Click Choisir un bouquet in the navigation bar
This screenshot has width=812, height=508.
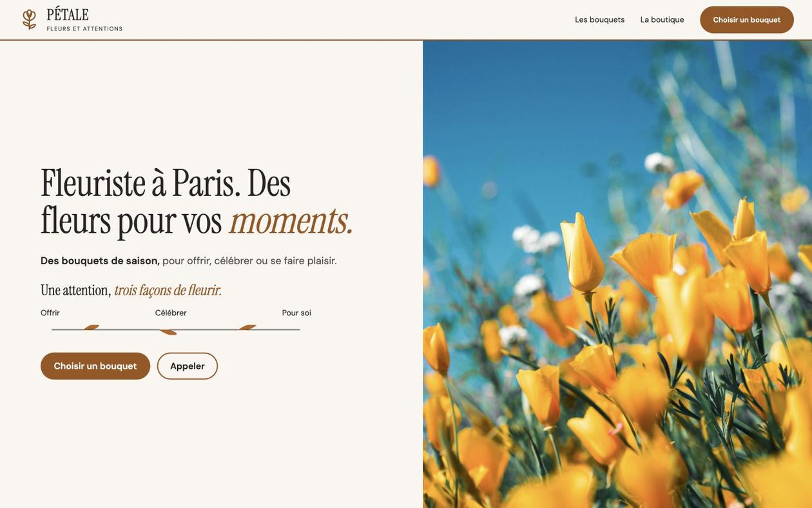(747, 20)
